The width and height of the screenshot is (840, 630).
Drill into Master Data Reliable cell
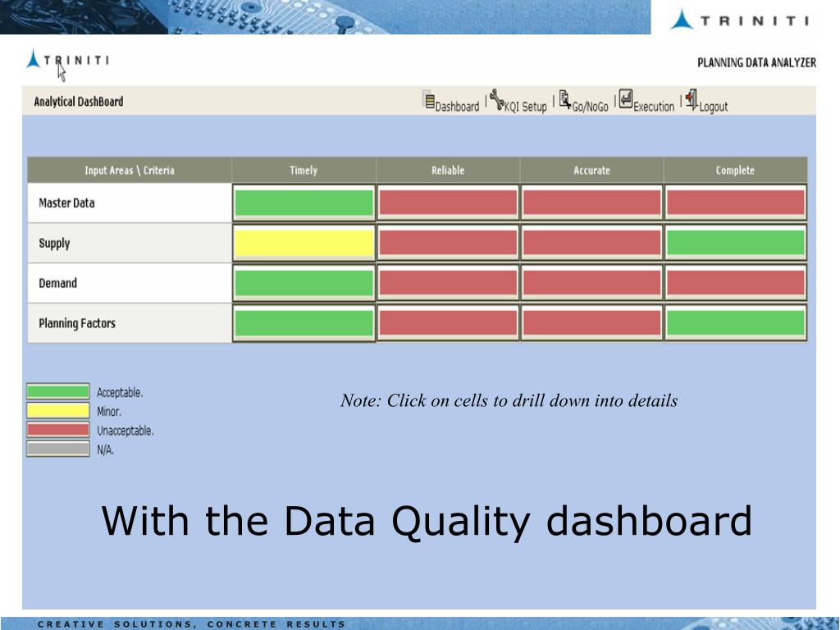pyautogui.click(x=448, y=203)
